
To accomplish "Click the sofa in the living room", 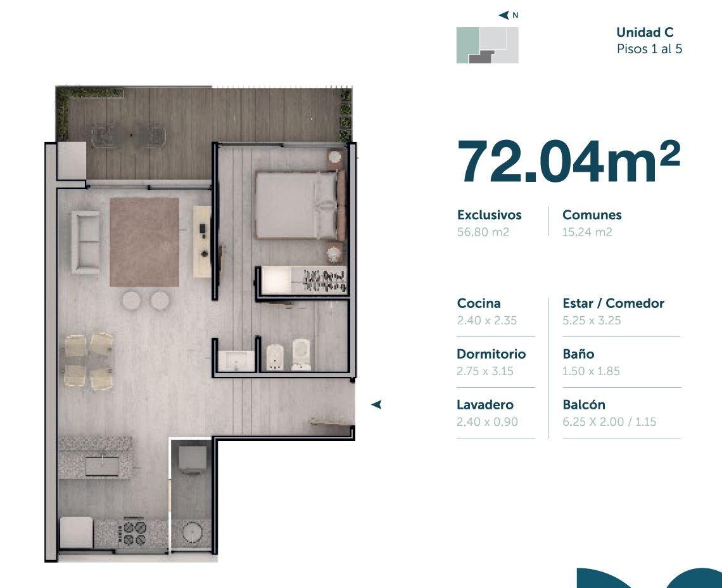I will click(85, 243).
